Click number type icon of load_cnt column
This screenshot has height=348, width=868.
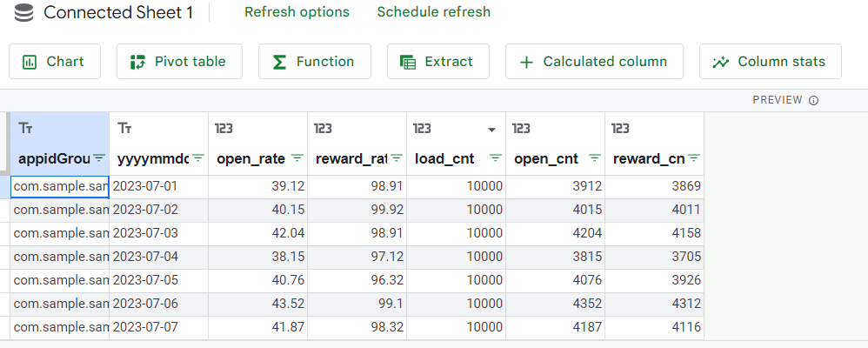[x=422, y=129]
